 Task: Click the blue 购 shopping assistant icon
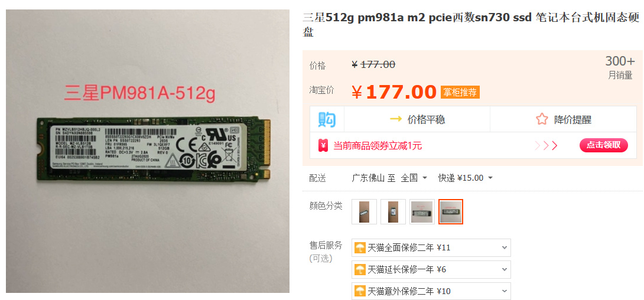tap(327, 119)
